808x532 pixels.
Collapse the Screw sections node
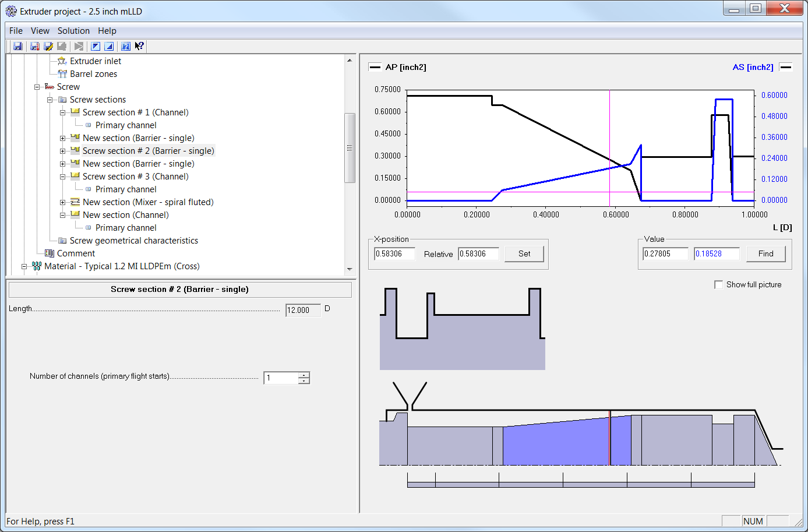coord(50,100)
